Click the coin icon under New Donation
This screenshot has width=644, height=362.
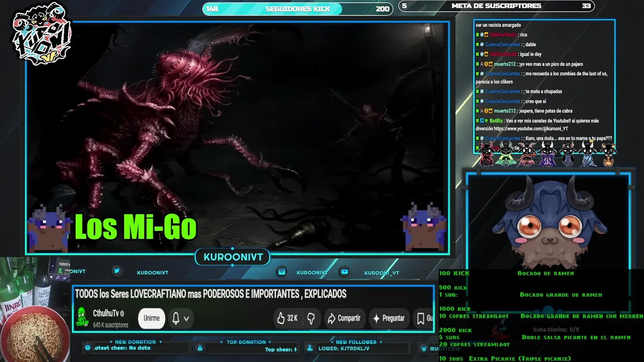pyautogui.click(x=88, y=347)
